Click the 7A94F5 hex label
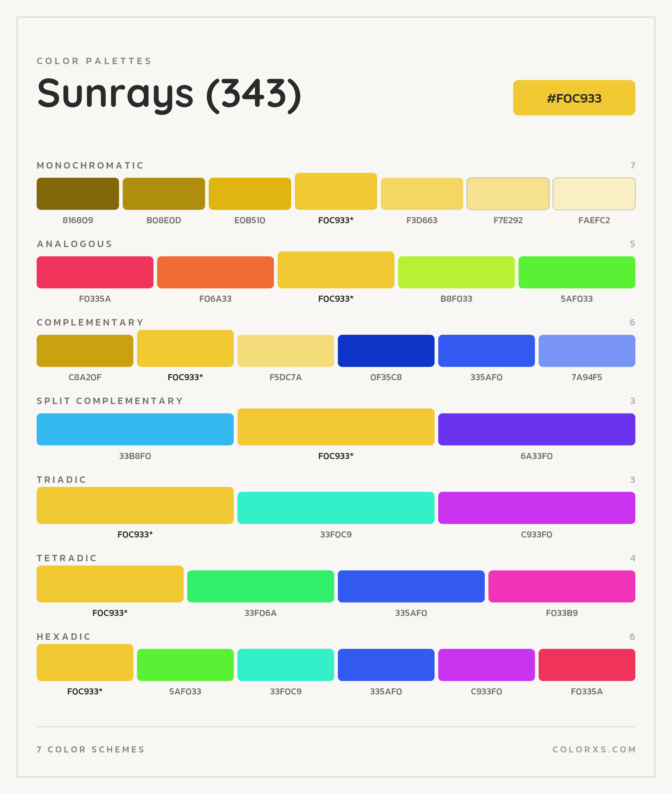672x794 pixels. click(x=587, y=377)
